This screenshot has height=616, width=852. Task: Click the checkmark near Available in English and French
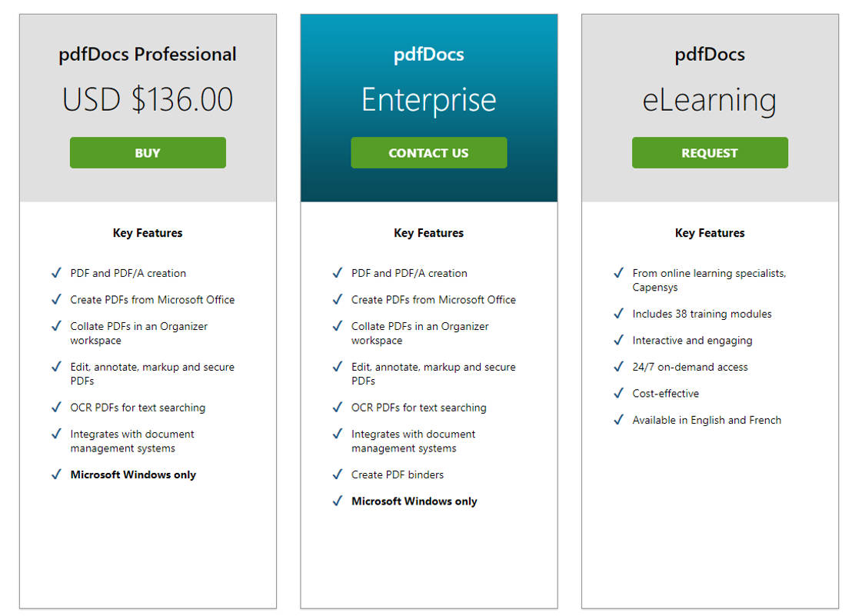tap(618, 420)
